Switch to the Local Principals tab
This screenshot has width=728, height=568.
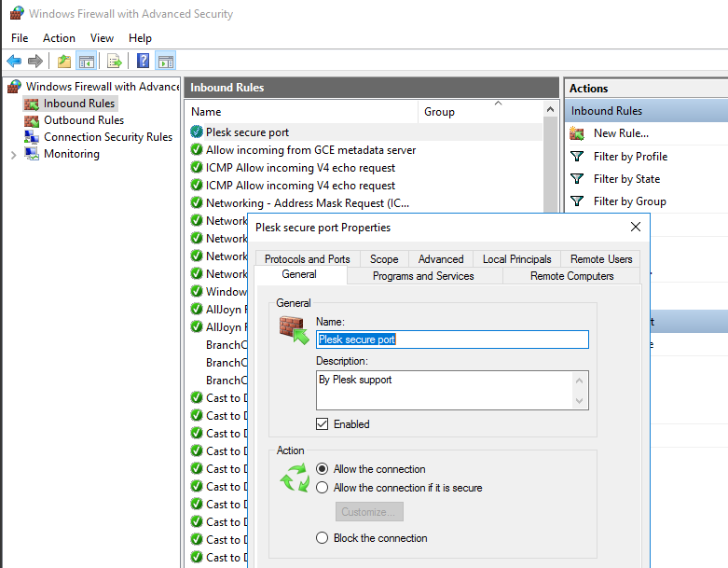[516, 258]
